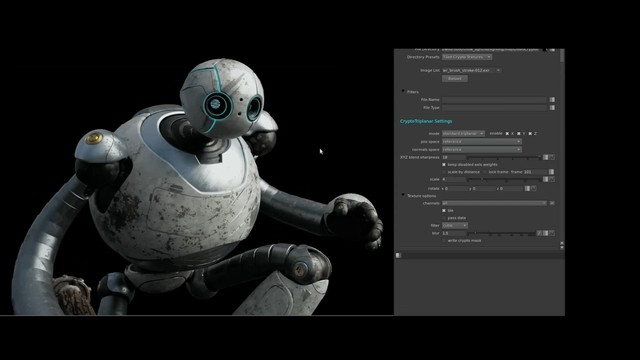Click animation menu icon for blur
Screen dimensions: 640x360
point(545,233)
